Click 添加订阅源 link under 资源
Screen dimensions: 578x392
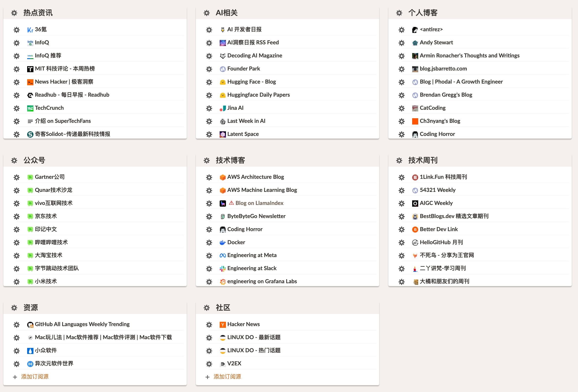click(x=35, y=376)
